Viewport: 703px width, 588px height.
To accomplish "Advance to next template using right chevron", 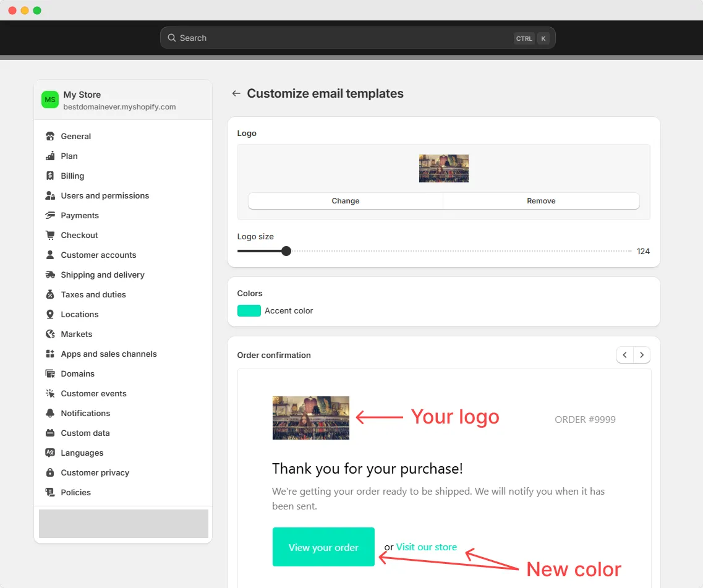I will pos(642,355).
